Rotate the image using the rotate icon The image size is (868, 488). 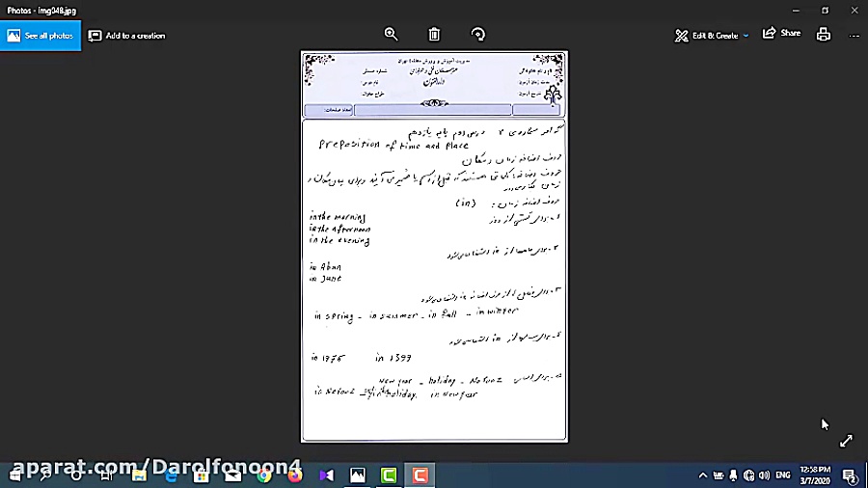click(477, 35)
